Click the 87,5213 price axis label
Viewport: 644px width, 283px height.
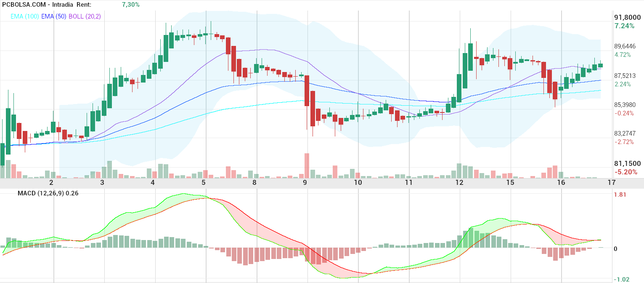point(625,76)
